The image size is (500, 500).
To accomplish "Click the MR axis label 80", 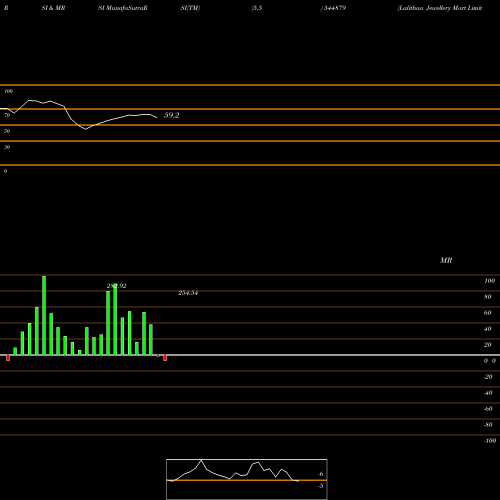I will pos(488,297).
